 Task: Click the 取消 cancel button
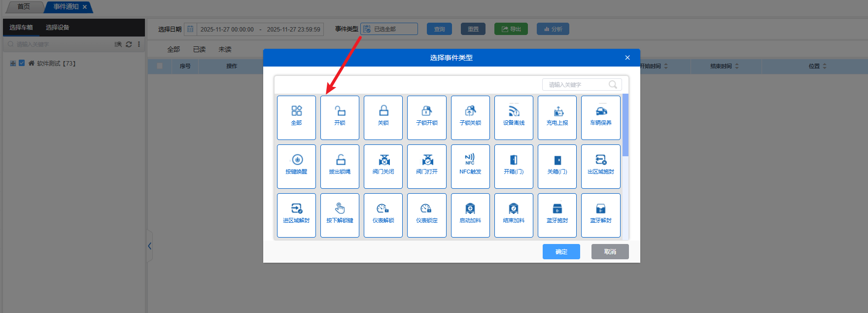point(610,251)
